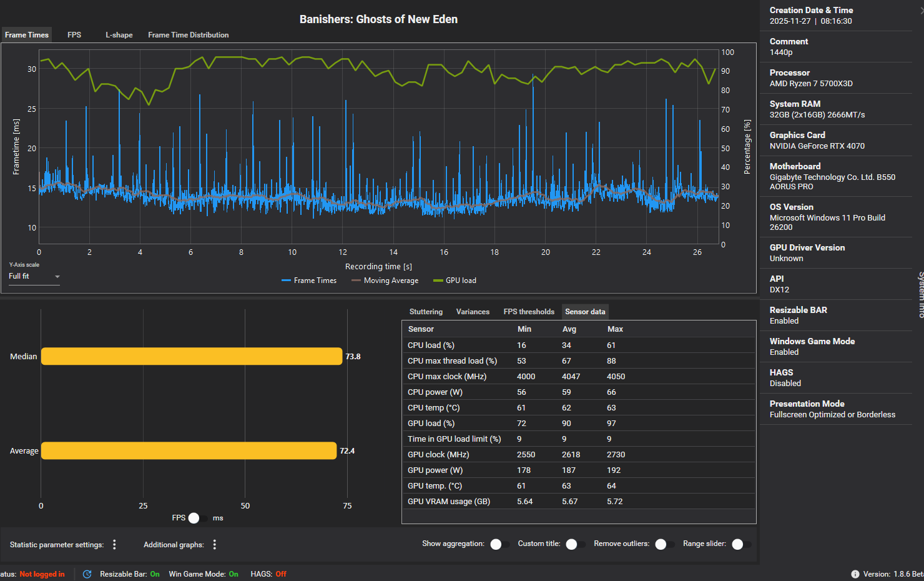924x581 pixels.
Task: Select the Sensor data tab
Action: coord(585,312)
